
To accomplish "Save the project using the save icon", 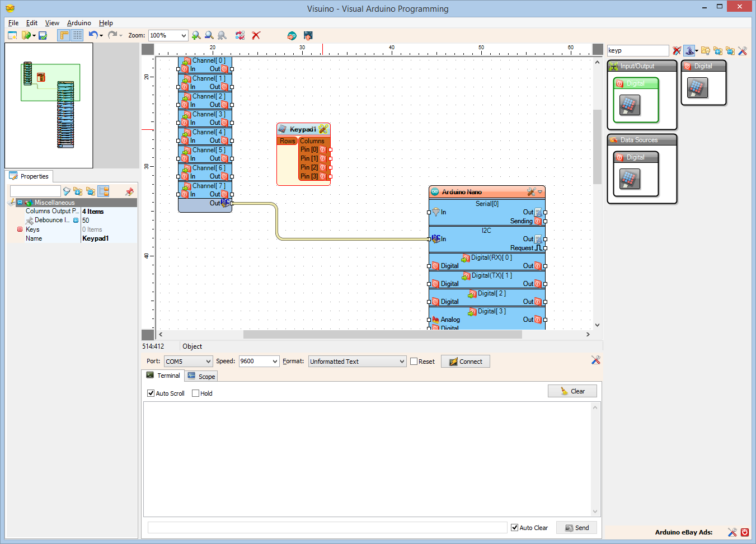I will point(42,35).
